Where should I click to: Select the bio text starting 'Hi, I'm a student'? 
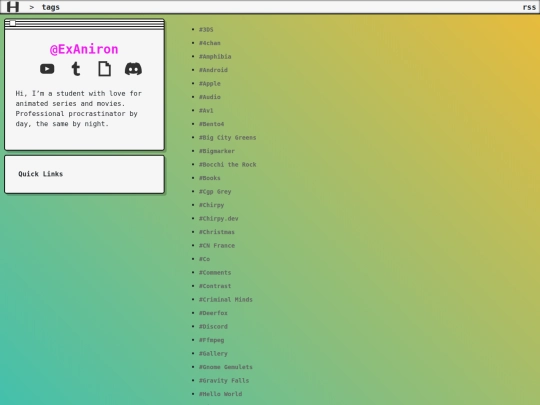(79, 108)
